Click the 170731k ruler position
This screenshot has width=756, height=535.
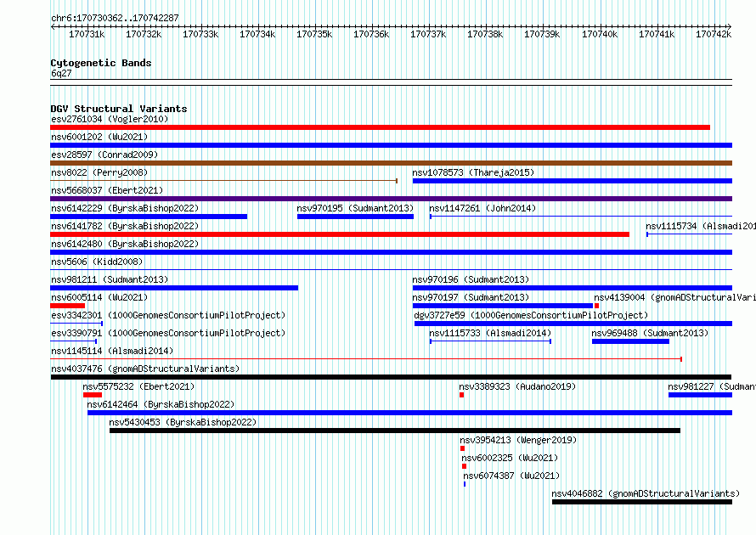(x=87, y=34)
